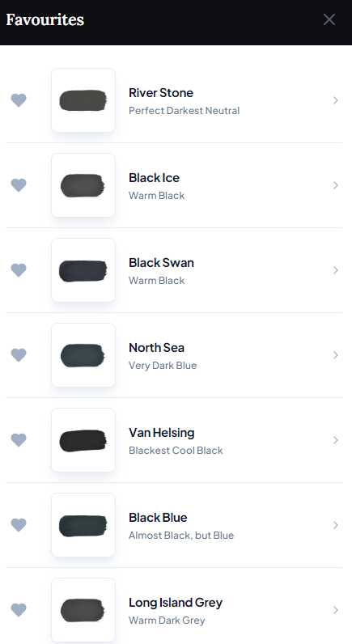Click the Van Helsing row chevron

coord(336,440)
